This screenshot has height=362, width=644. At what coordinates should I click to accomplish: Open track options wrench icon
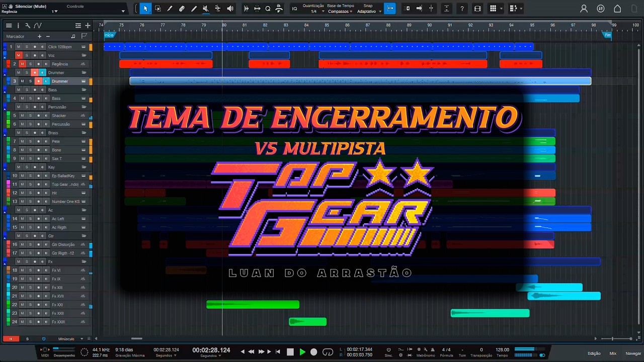tap(27, 26)
